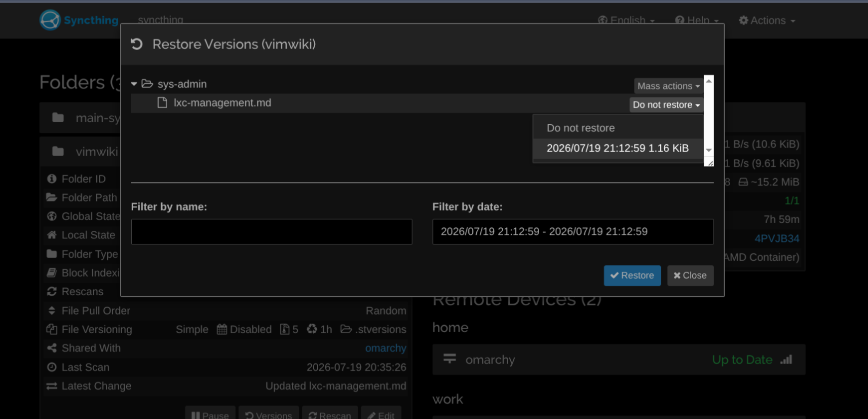Click the File Pull Order sort icon

pos(52,310)
